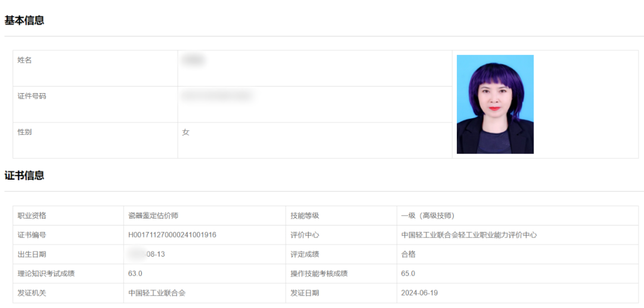Click the birth date ending in 08-13
This screenshot has height=308, width=644.
pyautogui.click(x=147, y=254)
